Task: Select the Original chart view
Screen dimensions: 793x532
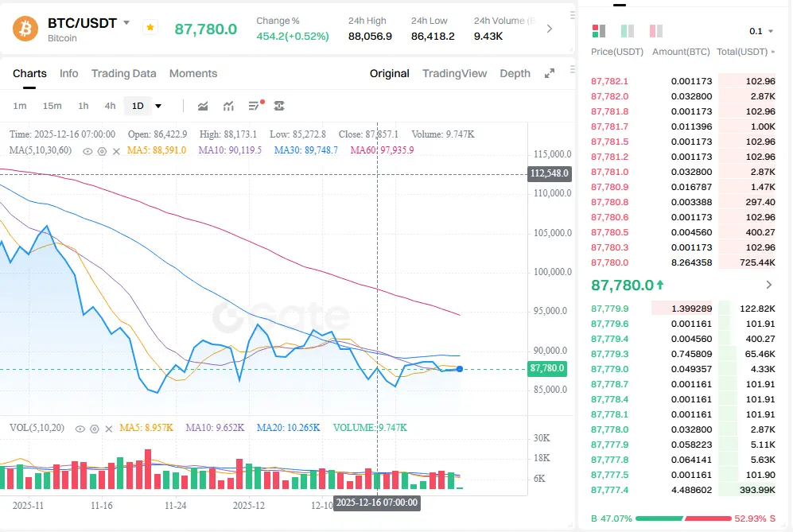Action: click(390, 73)
